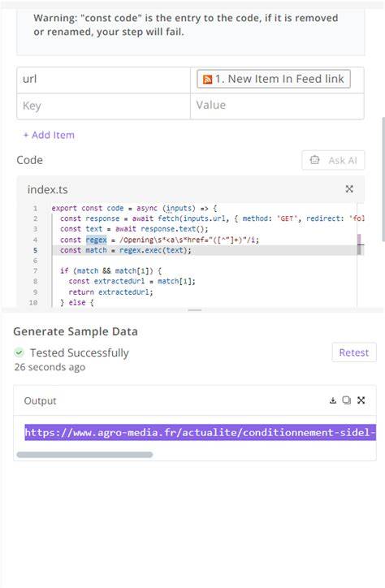Select the highlighted agro-media output URL

(x=200, y=432)
